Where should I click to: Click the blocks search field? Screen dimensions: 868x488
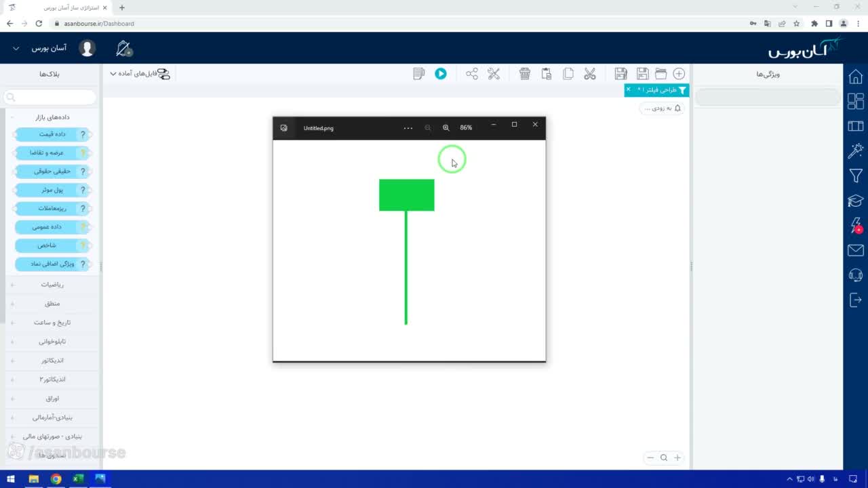pos(50,98)
